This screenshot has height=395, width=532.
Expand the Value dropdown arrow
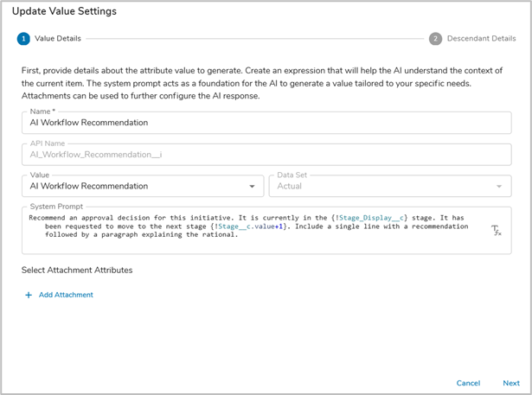pos(252,187)
